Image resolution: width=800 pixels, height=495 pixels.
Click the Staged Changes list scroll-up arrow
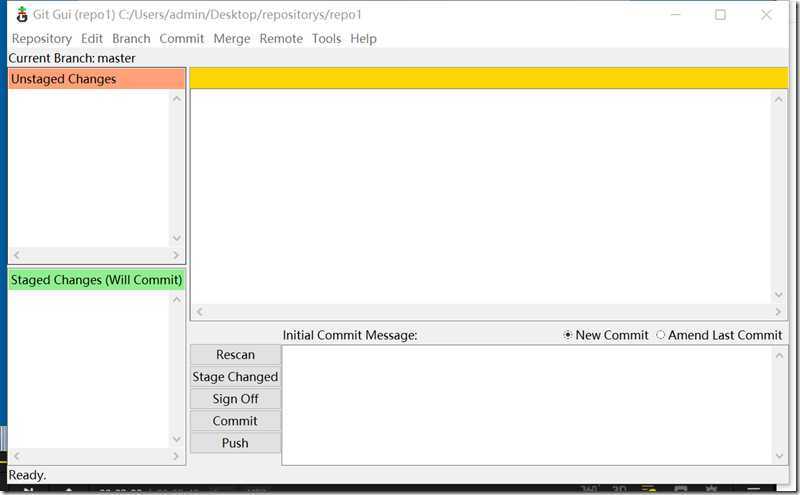click(x=177, y=300)
